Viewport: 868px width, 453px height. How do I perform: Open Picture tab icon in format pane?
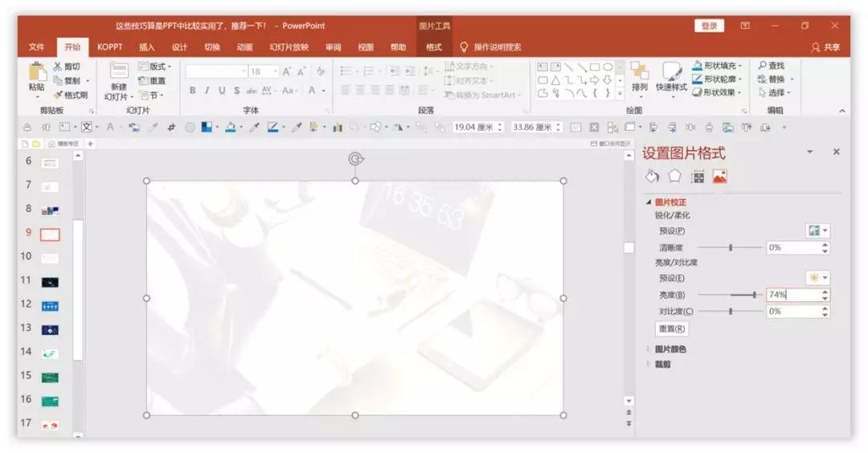pos(719,177)
